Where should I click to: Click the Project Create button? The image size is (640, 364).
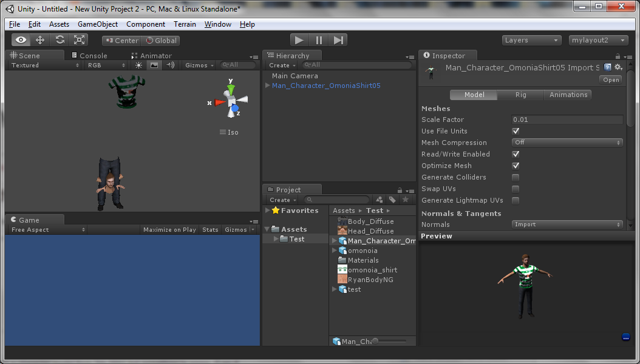(282, 200)
